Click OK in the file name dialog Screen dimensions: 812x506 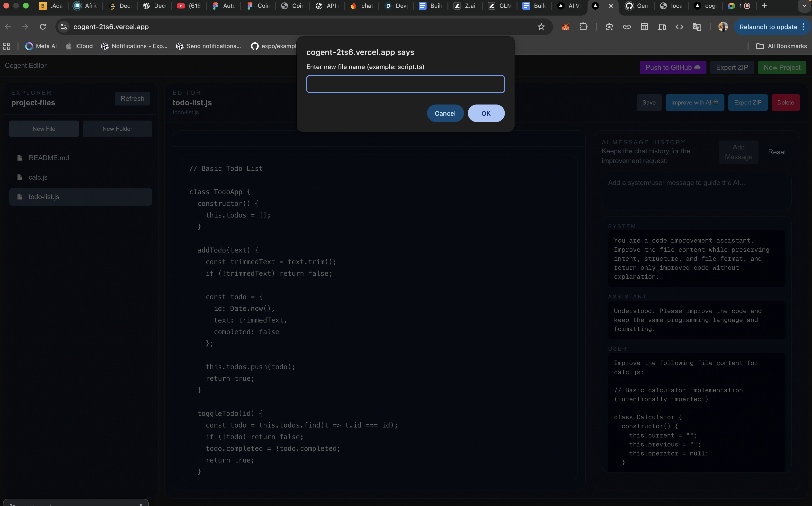click(x=486, y=113)
